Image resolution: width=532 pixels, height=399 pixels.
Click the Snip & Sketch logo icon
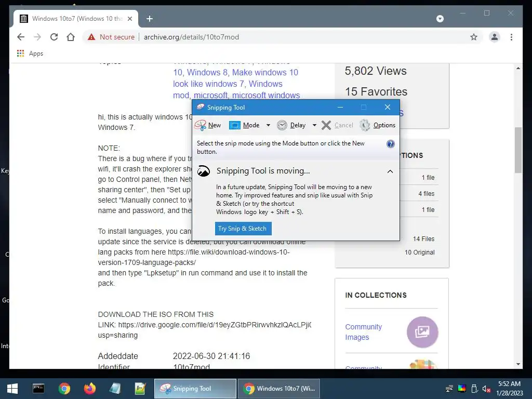coord(204,171)
